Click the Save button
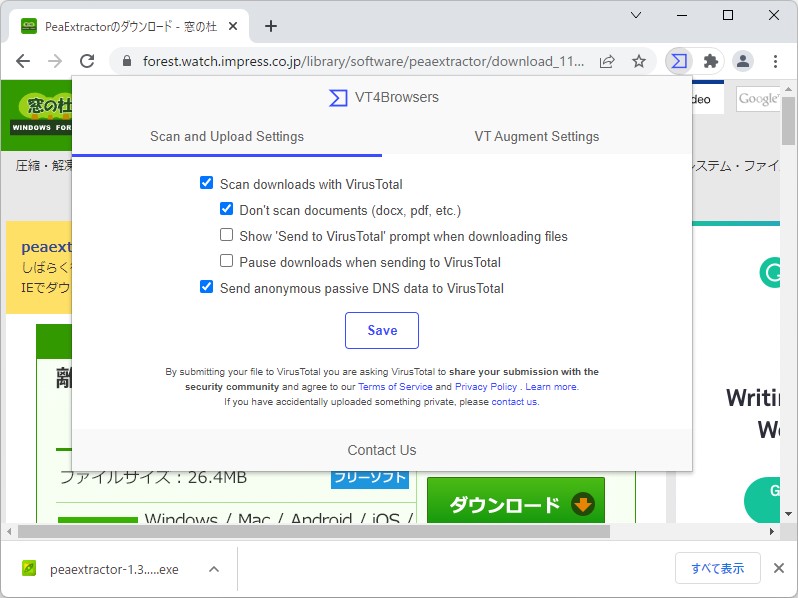This screenshot has width=798, height=598. [382, 330]
